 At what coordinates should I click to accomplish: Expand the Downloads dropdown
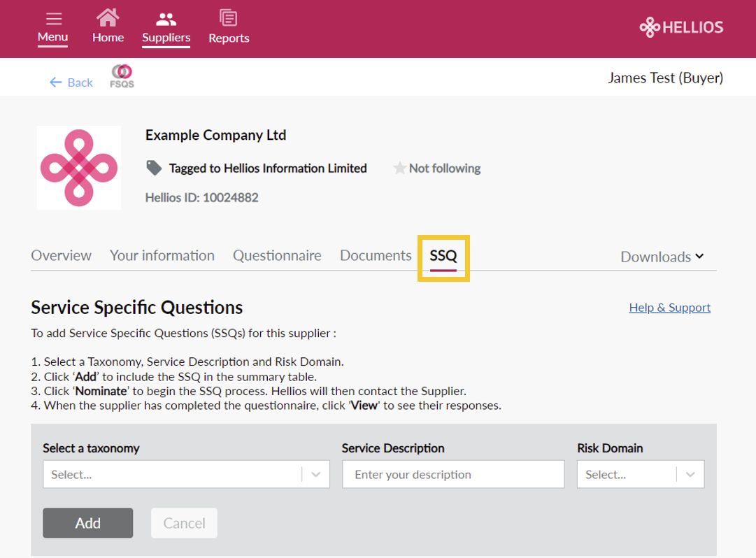(662, 257)
